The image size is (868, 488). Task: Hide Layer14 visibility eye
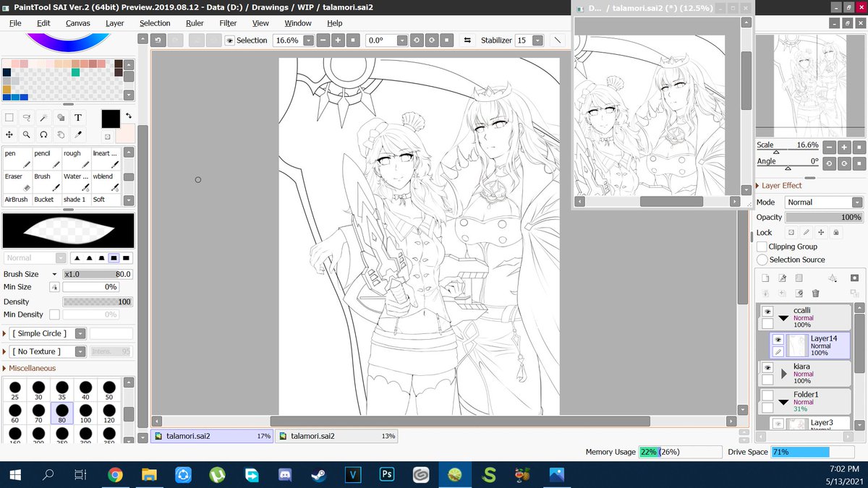coord(778,339)
